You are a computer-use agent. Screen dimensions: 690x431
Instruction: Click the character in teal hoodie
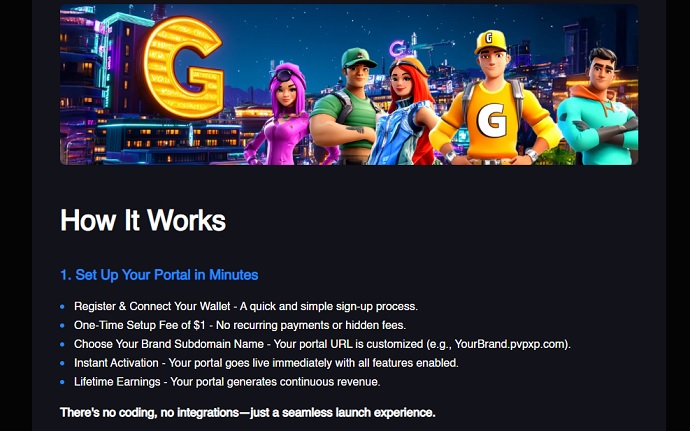point(598,108)
